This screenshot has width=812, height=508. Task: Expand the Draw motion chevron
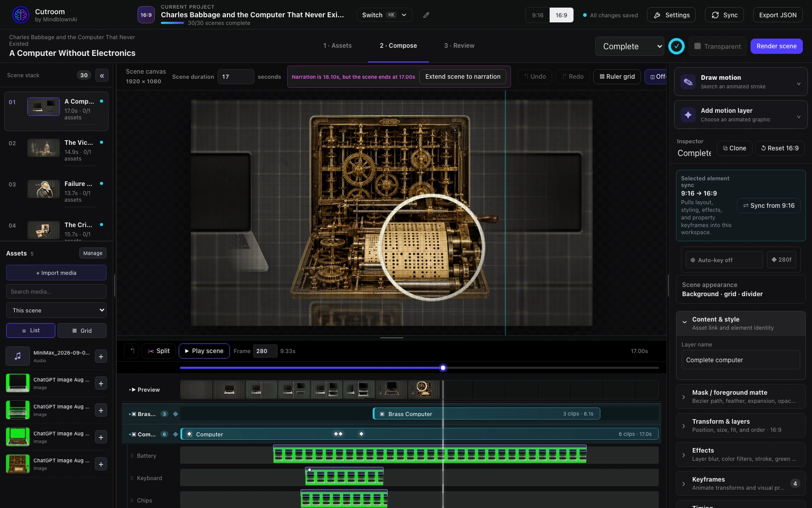(799, 84)
